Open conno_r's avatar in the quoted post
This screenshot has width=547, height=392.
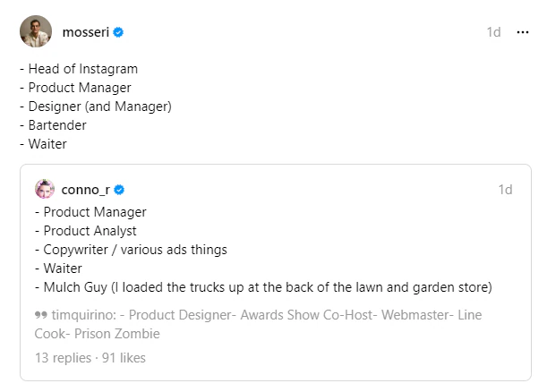(x=45, y=189)
